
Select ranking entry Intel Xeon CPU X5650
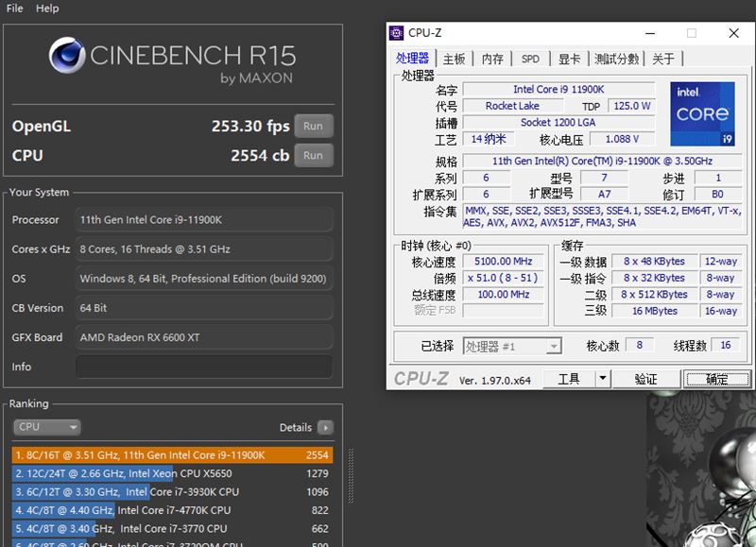(x=172, y=473)
